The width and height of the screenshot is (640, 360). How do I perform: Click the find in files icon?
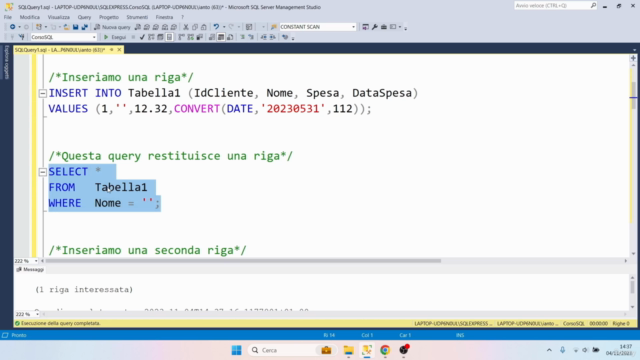(273, 27)
